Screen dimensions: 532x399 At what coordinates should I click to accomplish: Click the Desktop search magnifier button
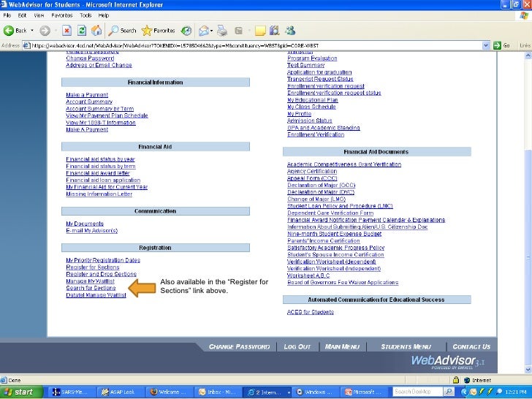(449, 392)
